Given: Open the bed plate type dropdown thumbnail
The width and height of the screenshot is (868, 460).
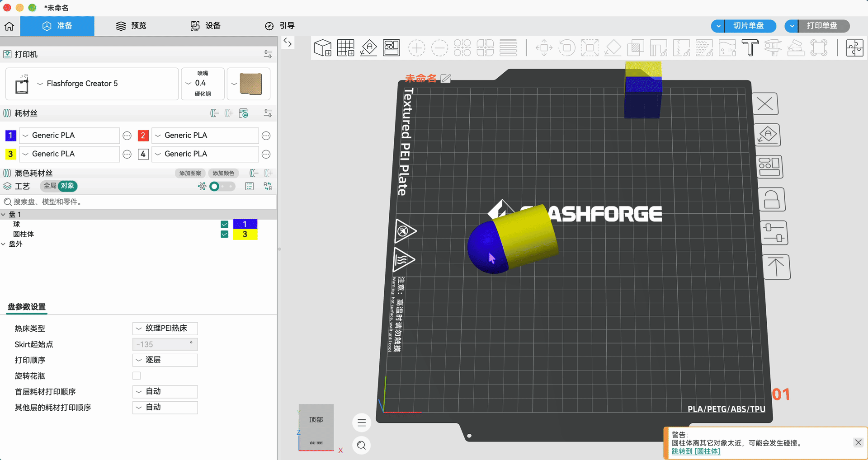Looking at the screenshot, I should pyautogui.click(x=249, y=84).
